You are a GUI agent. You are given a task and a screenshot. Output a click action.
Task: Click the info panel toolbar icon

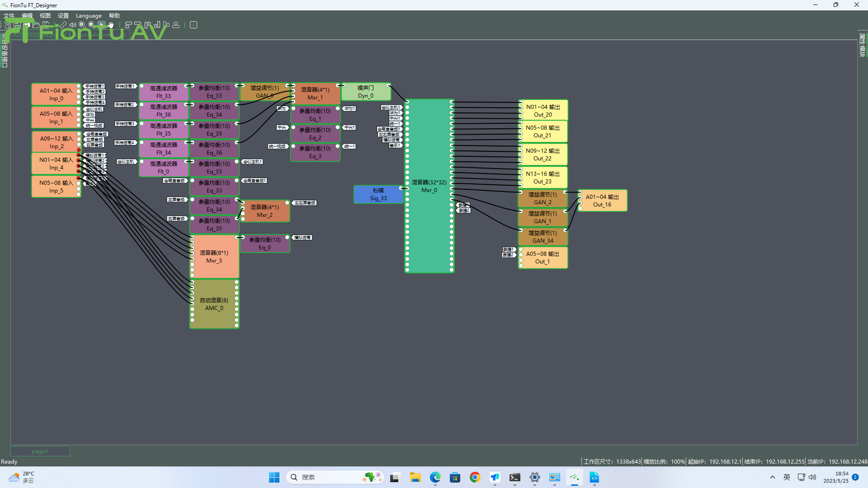(193, 25)
